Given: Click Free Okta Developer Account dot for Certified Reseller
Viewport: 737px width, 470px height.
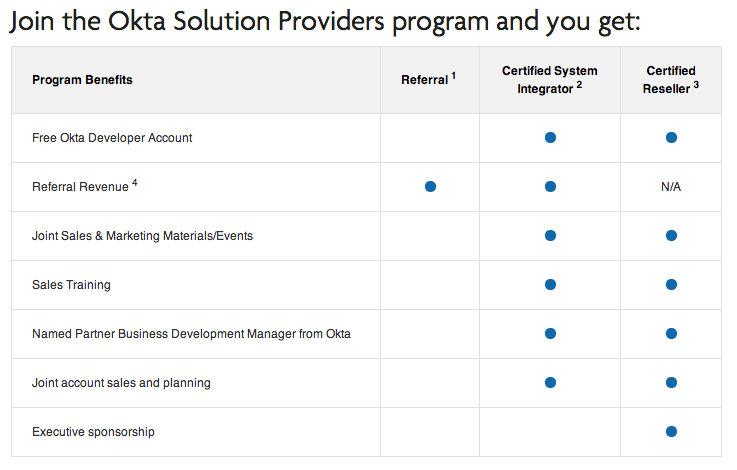Looking at the screenshot, I should click(x=671, y=138).
